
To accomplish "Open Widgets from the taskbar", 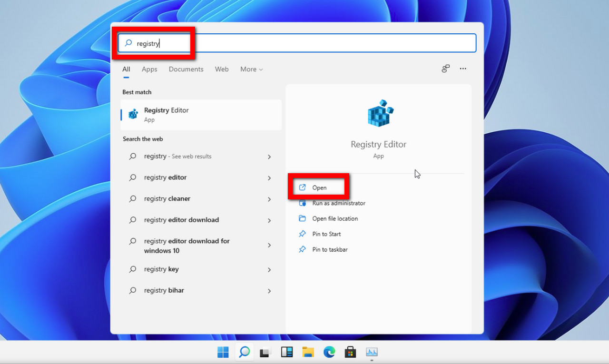I will click(286, 352).
